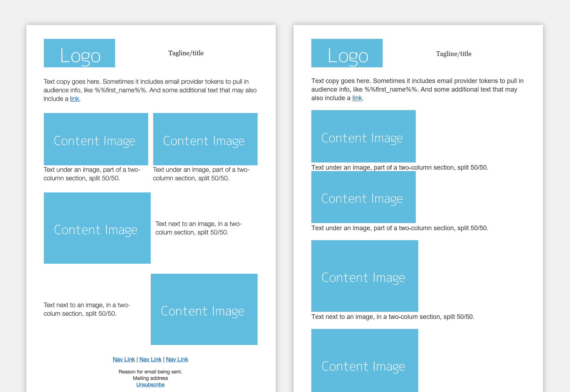The height and width of the screenshot is (392, 570).
Task: Click the third Content Image in right template
Action: (x=364, y=277)
